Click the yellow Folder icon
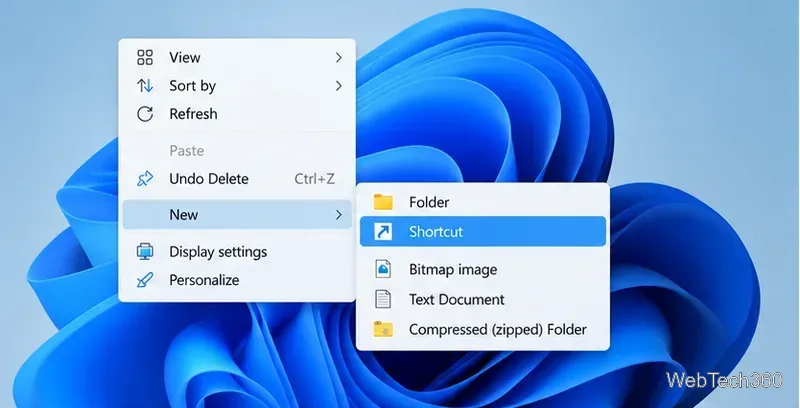 pos(383,202)
